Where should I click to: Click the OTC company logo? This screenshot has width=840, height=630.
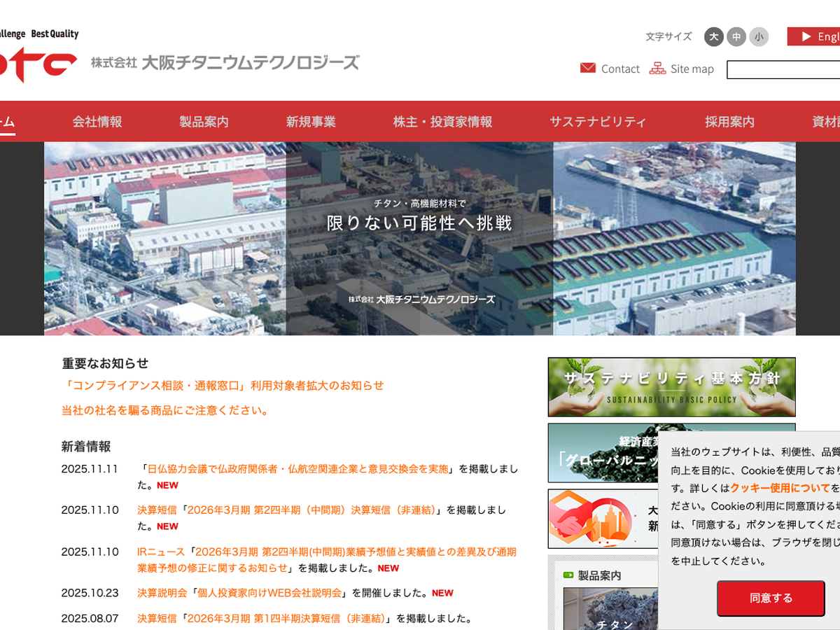pyautogui.click(x=38, y=63)
